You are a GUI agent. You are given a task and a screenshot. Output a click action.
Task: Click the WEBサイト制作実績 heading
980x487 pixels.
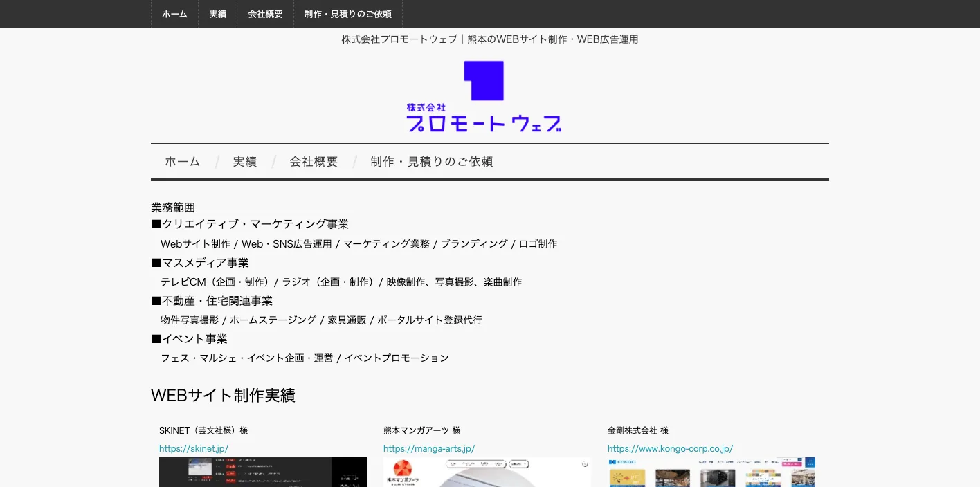click(223, 396)
